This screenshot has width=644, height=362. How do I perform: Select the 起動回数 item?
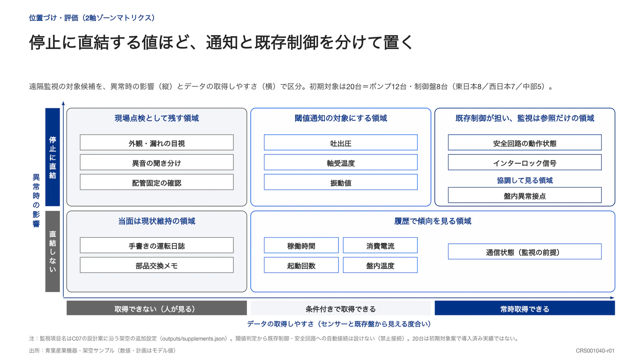point(301,265)
